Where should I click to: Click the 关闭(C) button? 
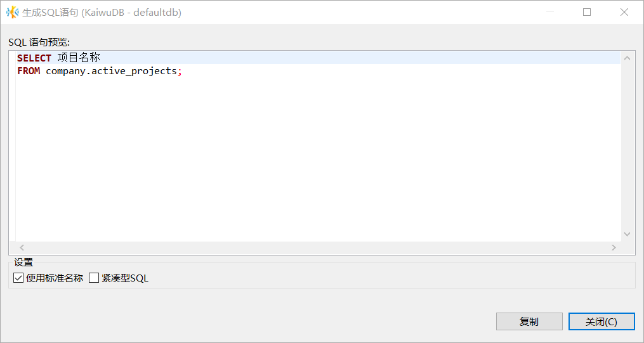pyautogui.click(x=601, y=321)
